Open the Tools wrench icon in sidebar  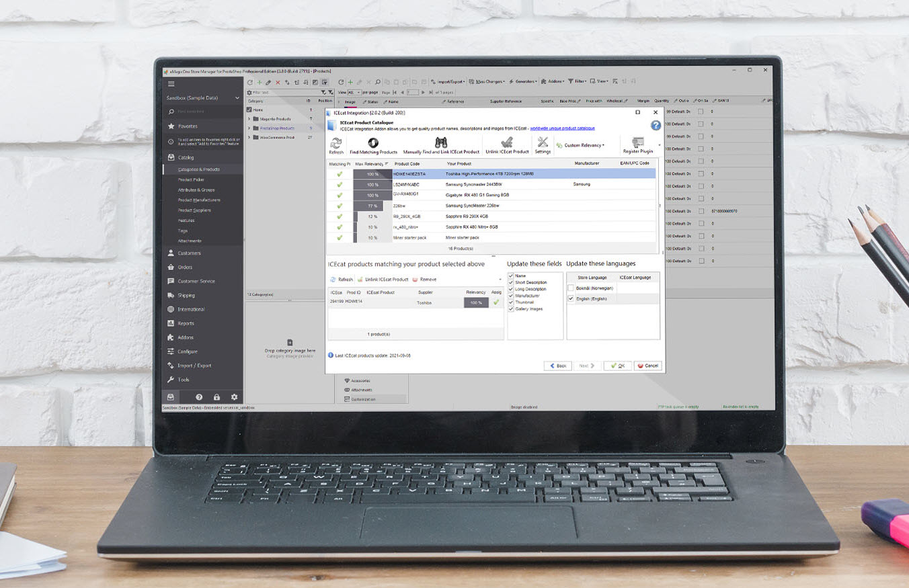171,380
